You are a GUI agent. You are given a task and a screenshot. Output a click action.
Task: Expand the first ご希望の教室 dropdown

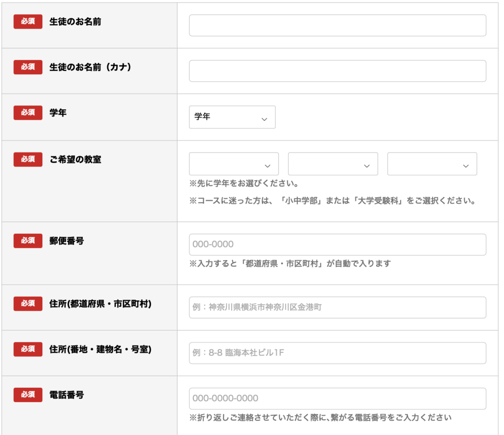tap(234, 164)
